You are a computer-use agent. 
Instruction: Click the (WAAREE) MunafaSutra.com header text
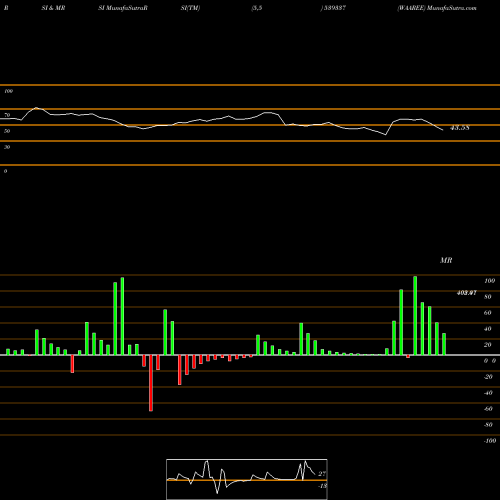click(437, 8)
